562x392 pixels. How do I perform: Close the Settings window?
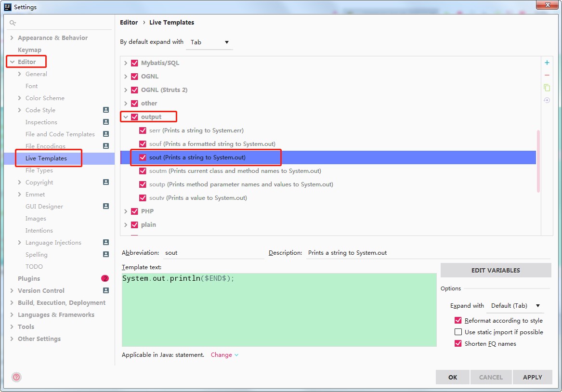coord(548,5)
